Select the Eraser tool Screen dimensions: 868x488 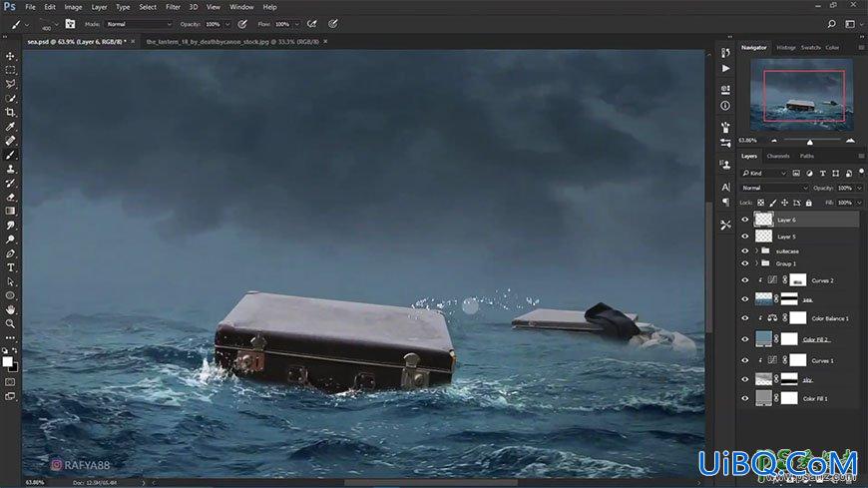point(11,198)
